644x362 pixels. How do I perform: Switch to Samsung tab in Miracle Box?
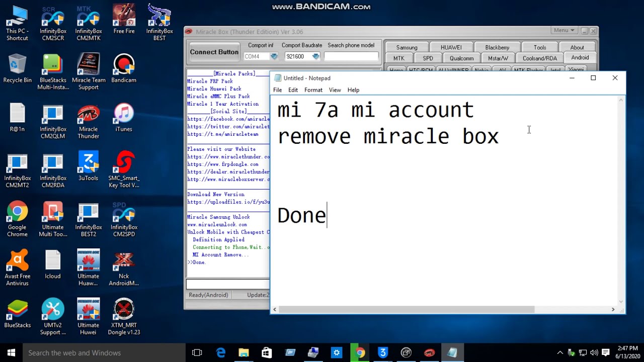tap(407, 48)
